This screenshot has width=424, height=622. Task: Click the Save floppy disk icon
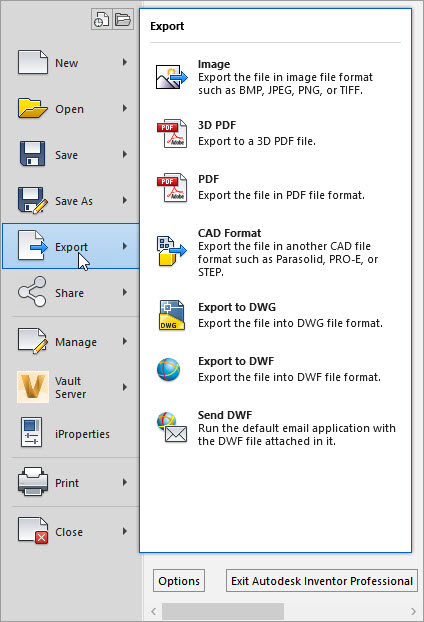pos(33,154)
